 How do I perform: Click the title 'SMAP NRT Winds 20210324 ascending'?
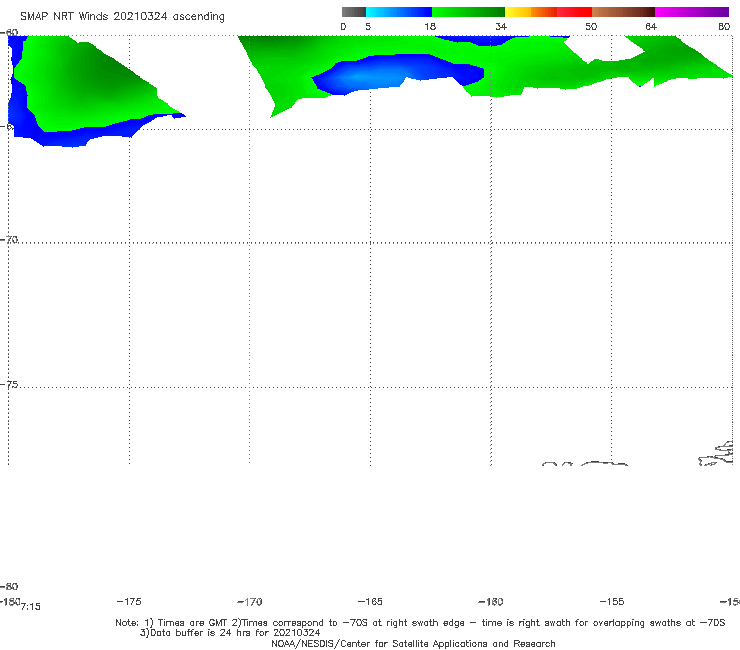tap(122, 16)
